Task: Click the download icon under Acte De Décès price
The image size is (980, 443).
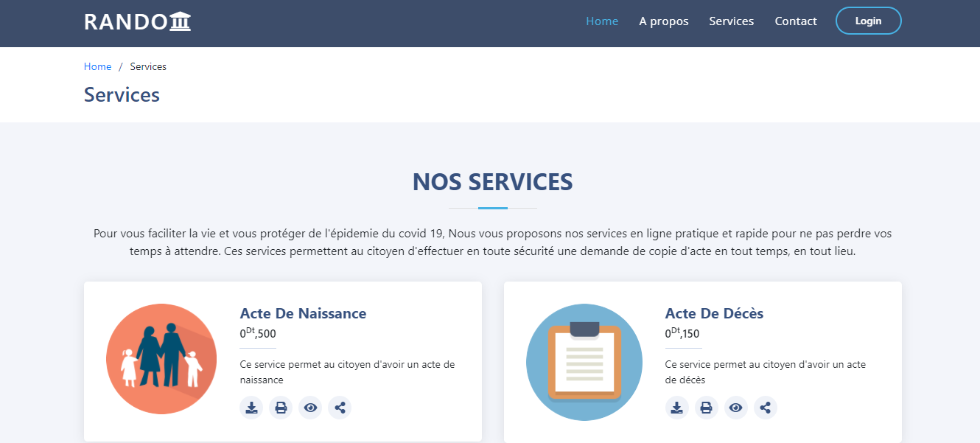Action: (x=677, y=407)
